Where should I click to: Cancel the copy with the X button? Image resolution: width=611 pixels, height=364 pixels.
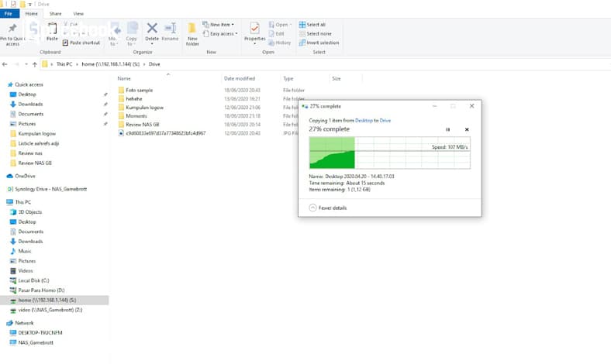(467, 129)
